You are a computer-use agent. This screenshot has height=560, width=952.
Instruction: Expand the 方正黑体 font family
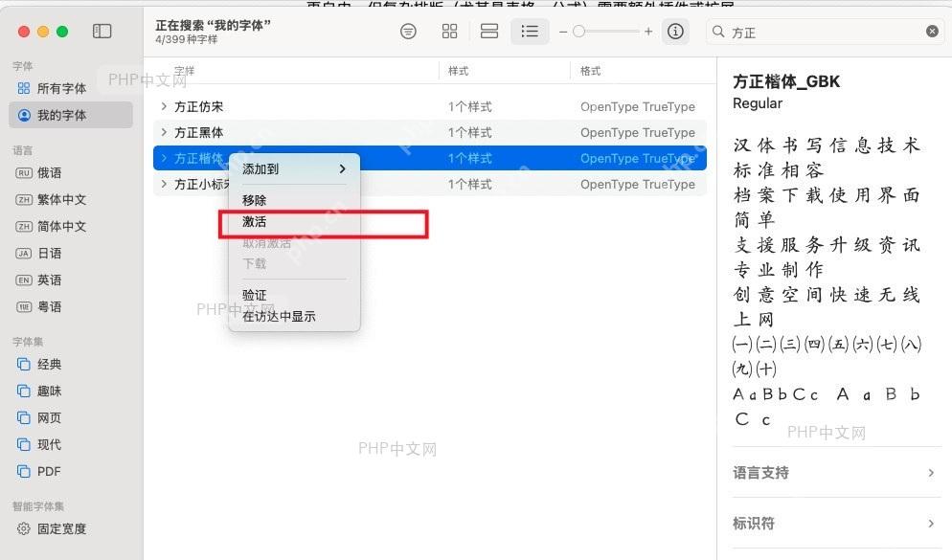click(x=164, y=132)
